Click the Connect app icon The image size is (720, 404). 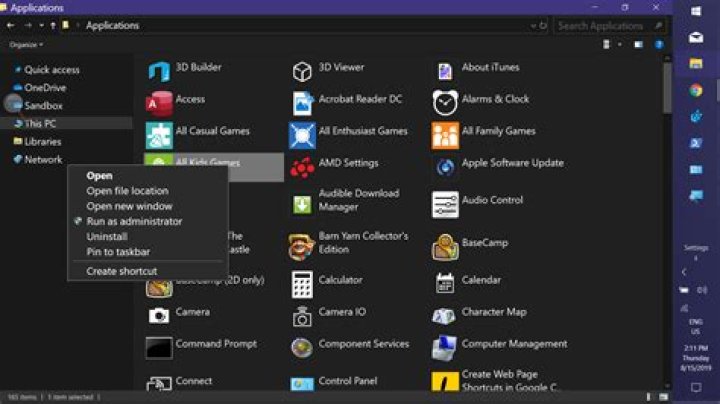(159, 383)
